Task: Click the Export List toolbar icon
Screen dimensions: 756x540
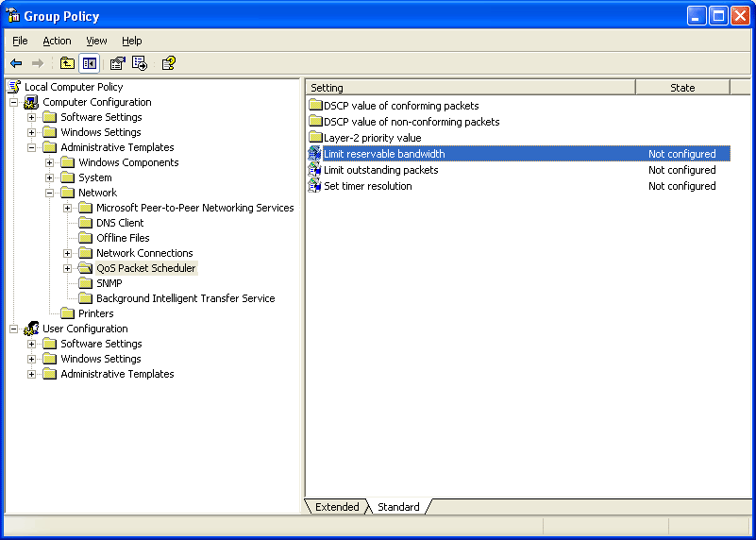Action: 140,63
